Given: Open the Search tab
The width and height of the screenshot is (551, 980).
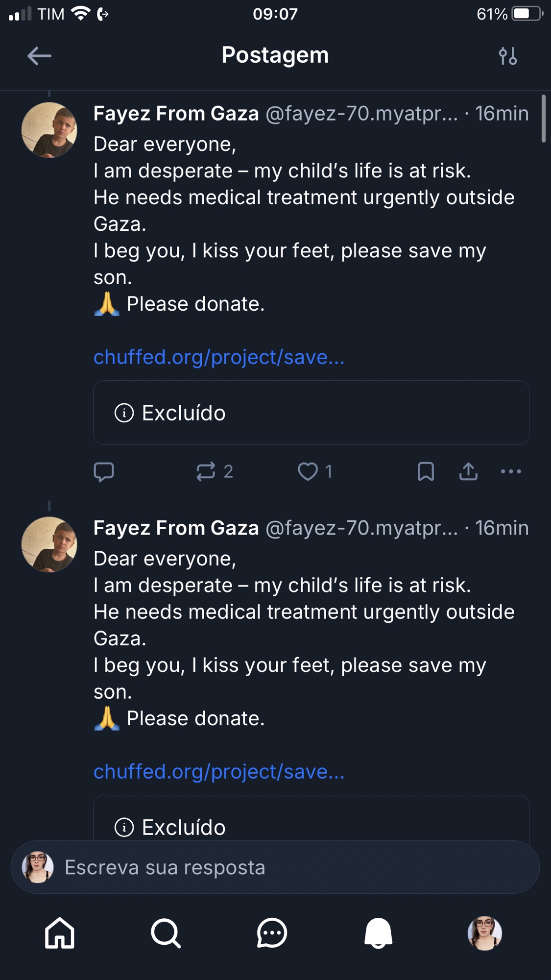Looking at the screenshot, I should coord(166,933).
